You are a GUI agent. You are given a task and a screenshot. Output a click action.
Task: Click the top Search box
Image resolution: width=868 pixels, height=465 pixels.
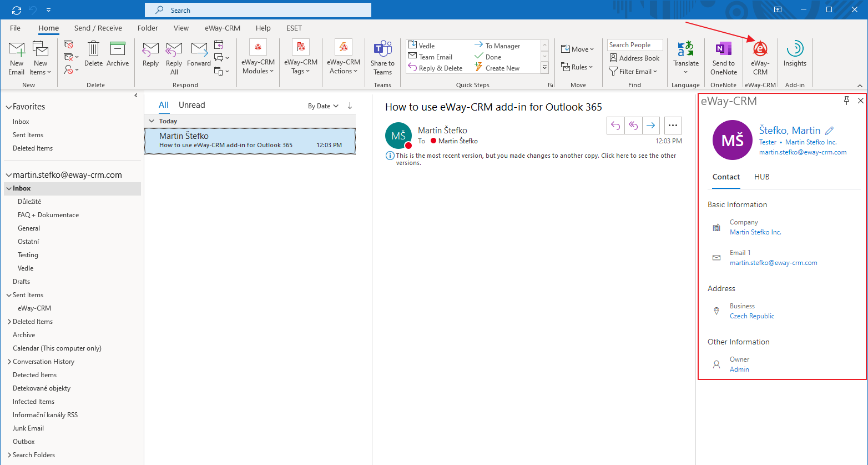coord(258,10)
